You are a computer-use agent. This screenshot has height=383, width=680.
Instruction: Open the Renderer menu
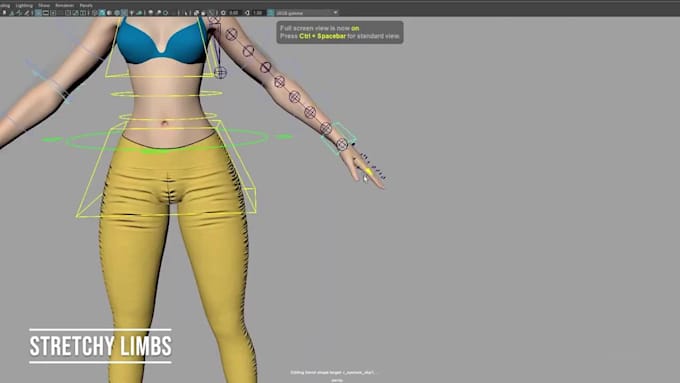coord(64,5)
